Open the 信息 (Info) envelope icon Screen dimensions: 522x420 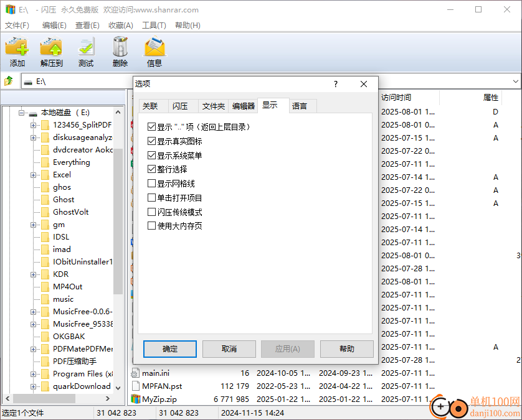[154, 47]
